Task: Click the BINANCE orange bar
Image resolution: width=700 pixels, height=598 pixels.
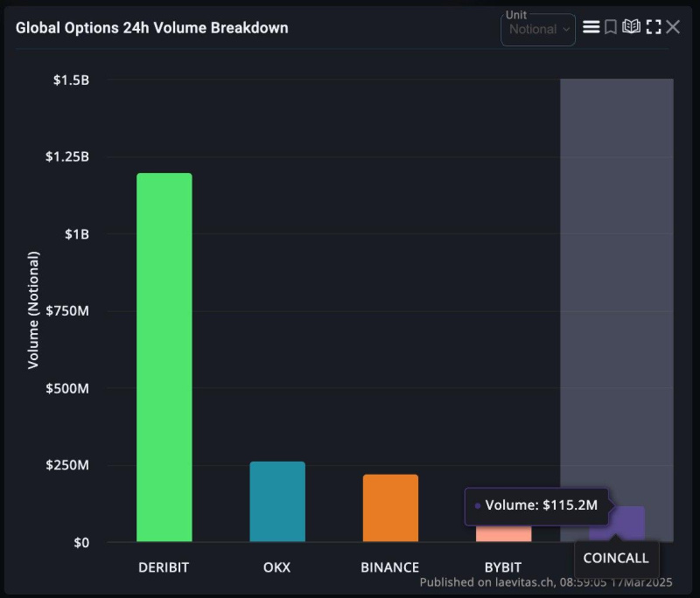Action: (x=389, y=507)
